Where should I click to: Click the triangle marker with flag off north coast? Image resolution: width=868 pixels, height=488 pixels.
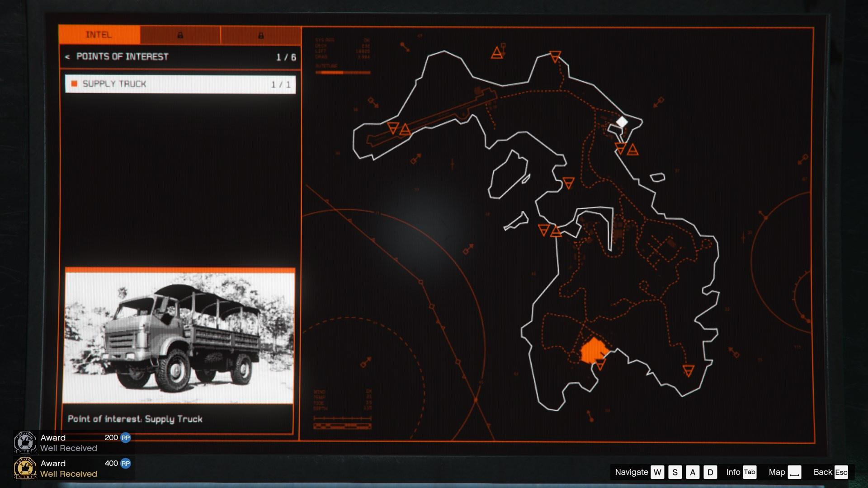tap(497, 53)
